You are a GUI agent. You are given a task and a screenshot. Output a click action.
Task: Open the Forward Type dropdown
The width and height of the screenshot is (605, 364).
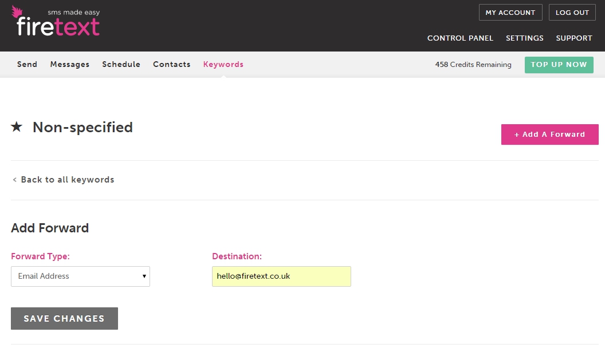tap(80, 276)
